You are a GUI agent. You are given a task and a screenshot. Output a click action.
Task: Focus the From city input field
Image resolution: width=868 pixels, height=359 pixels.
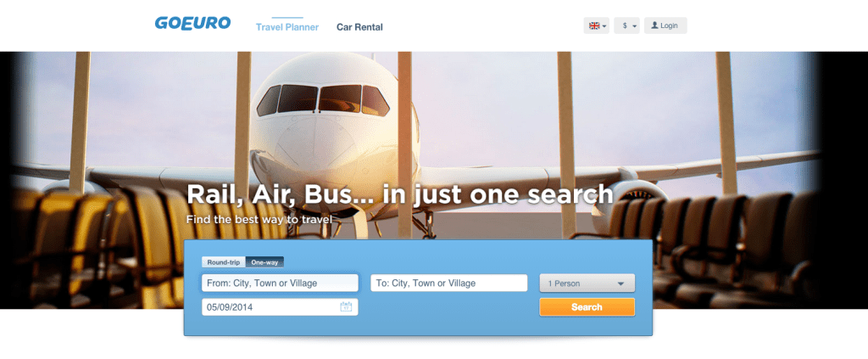tap(280, 283)
